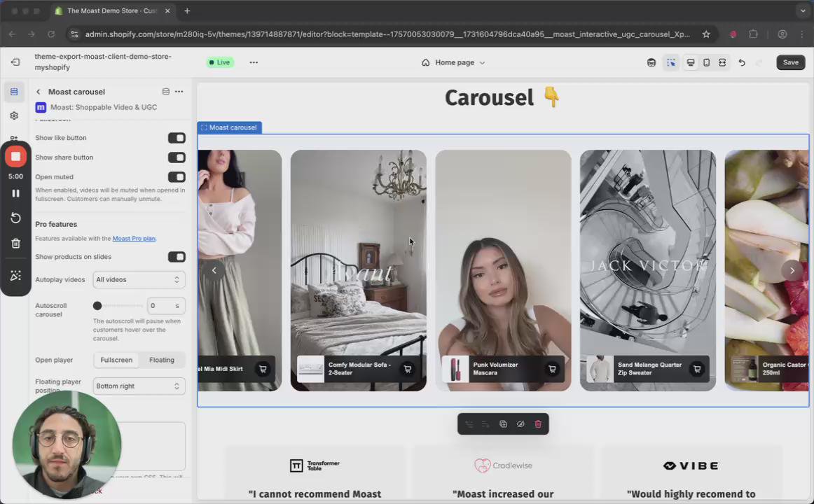The image size is (814, 504).
Task: Toggle Show like button
Action: (x=177, y=138)
